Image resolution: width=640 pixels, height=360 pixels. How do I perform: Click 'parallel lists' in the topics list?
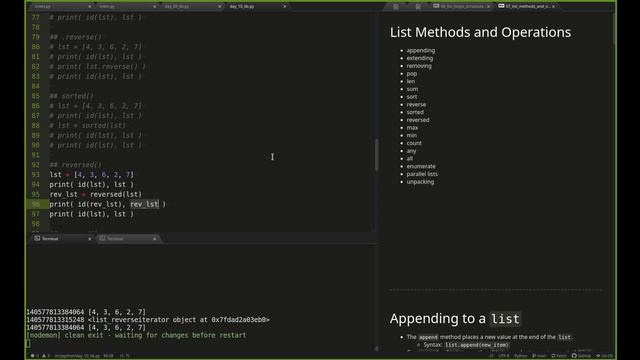[422, 174]
